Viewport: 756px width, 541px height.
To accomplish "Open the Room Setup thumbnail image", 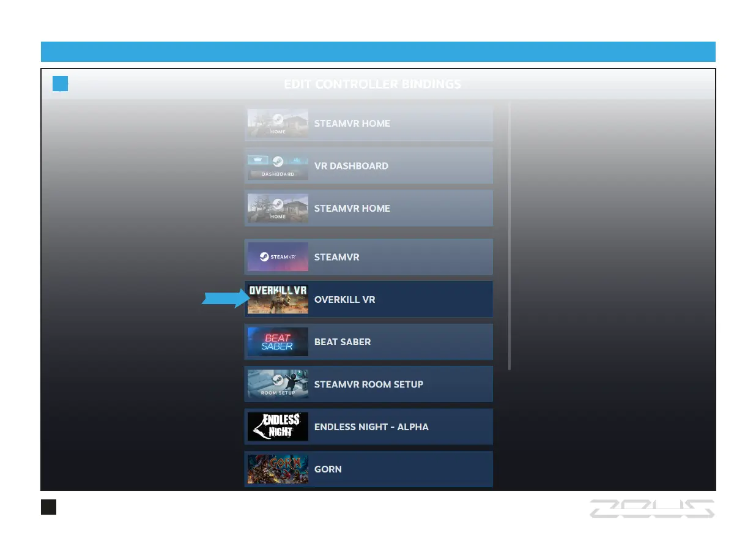I will tap(278, 384).
